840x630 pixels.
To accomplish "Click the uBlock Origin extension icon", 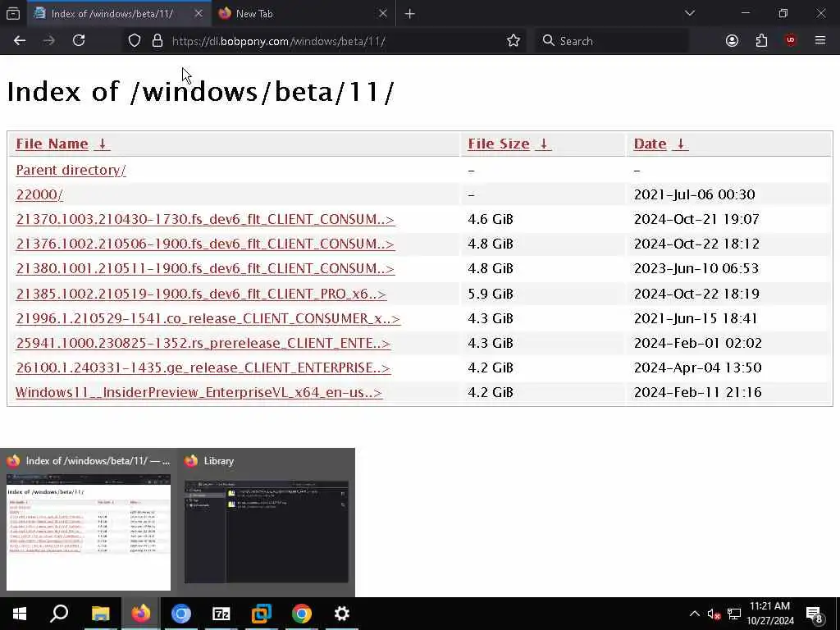I will coord(791,41).
